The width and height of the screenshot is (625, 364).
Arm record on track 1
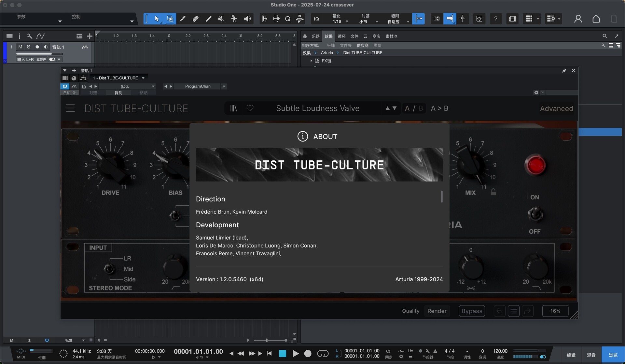(37, 47)
